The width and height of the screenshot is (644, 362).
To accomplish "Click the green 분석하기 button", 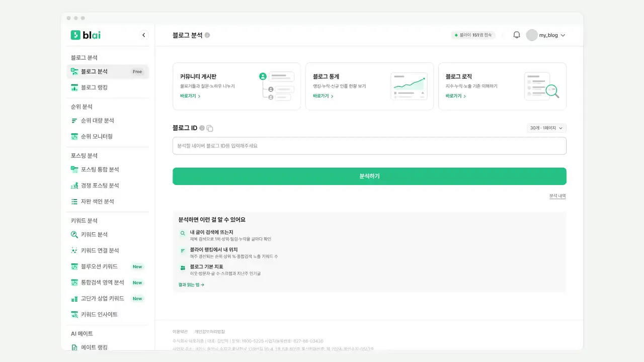I will tap(369, 176).
